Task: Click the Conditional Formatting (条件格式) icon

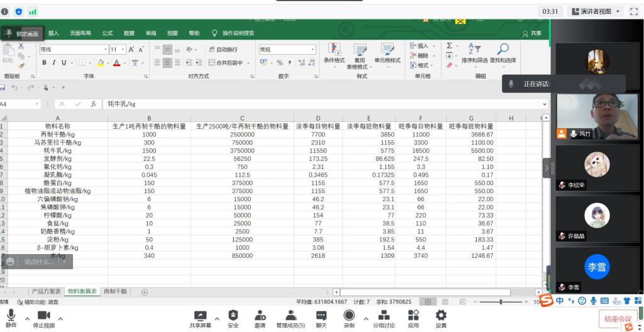Action: pyautogui.click(x=334, y=53)
